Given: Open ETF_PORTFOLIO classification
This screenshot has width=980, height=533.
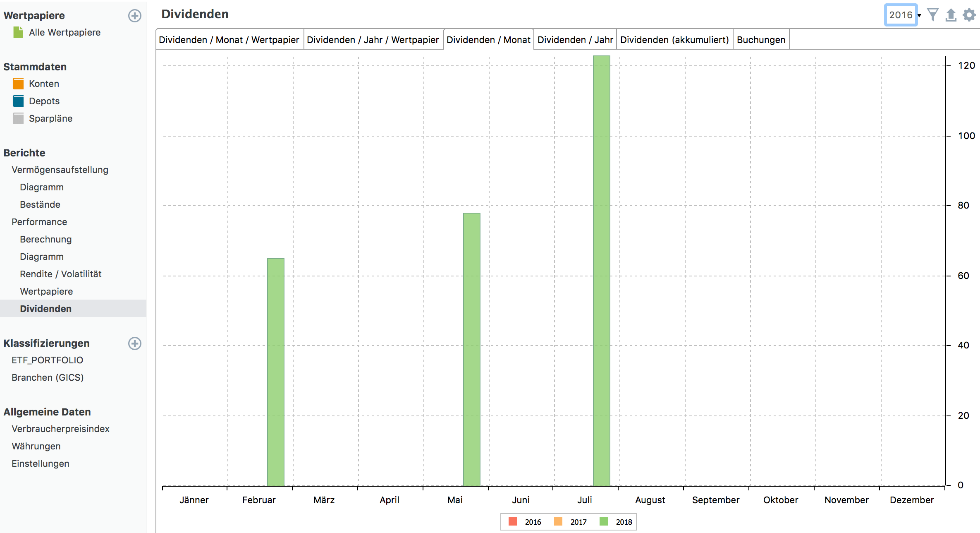Looking at the screenshot, I should (48, 360).
